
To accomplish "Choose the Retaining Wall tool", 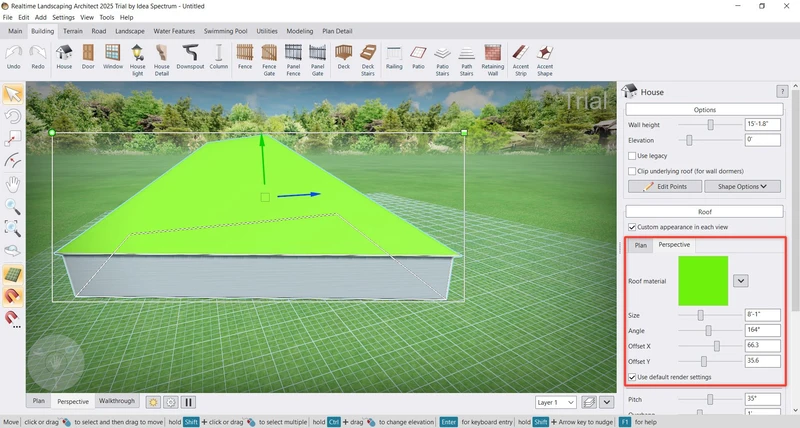I will click(493, 57).
